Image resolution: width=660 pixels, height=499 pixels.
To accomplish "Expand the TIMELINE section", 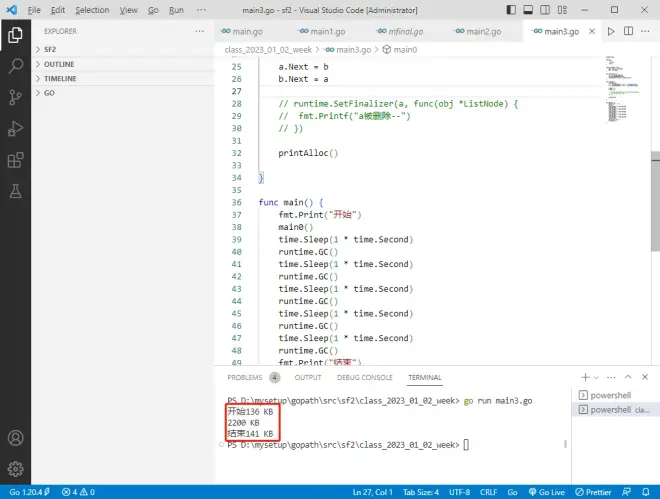I will tap(123, 78).
